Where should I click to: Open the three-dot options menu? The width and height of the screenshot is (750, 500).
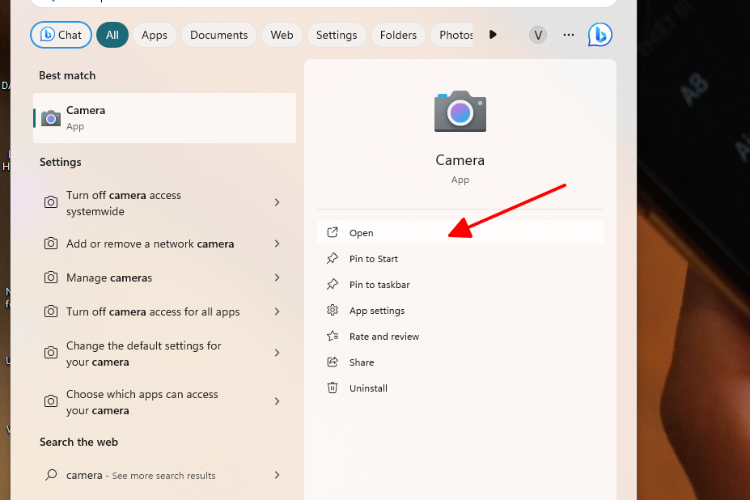coord(568,35)
